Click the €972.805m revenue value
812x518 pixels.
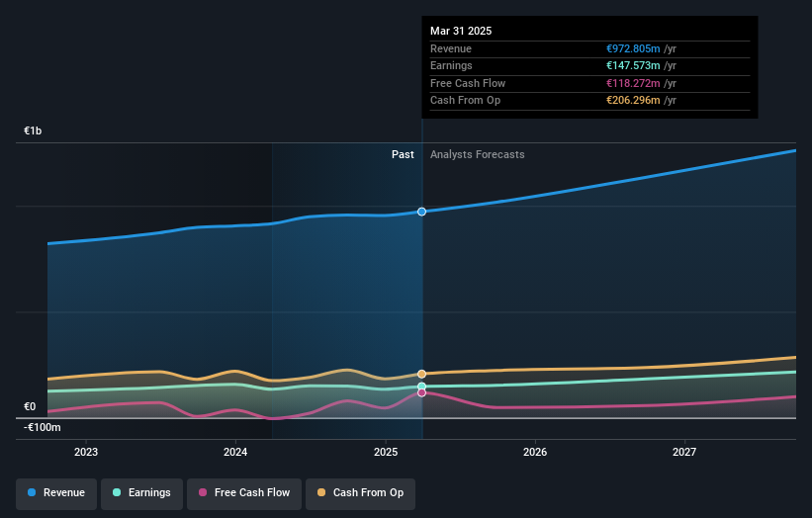tap(633, 48)
